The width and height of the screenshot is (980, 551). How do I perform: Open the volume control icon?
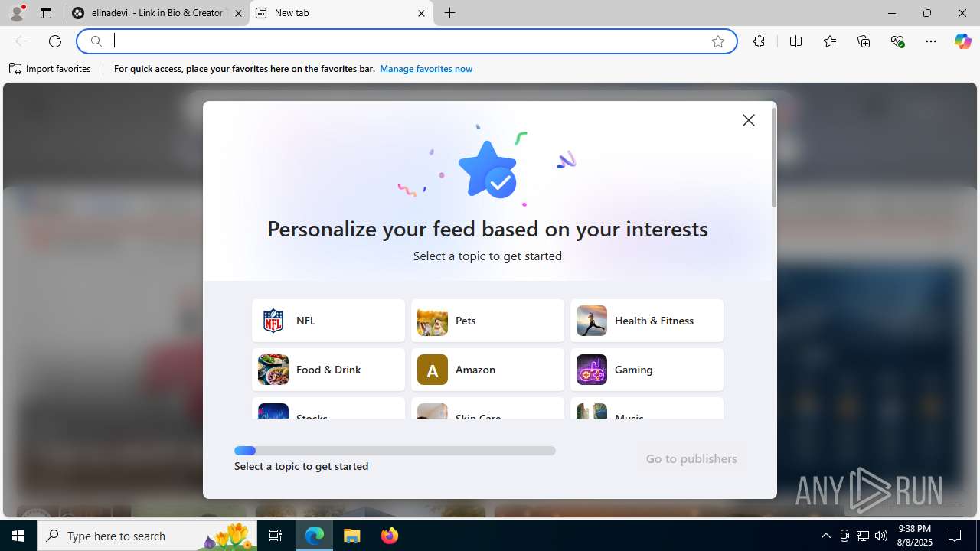(881, 536)
